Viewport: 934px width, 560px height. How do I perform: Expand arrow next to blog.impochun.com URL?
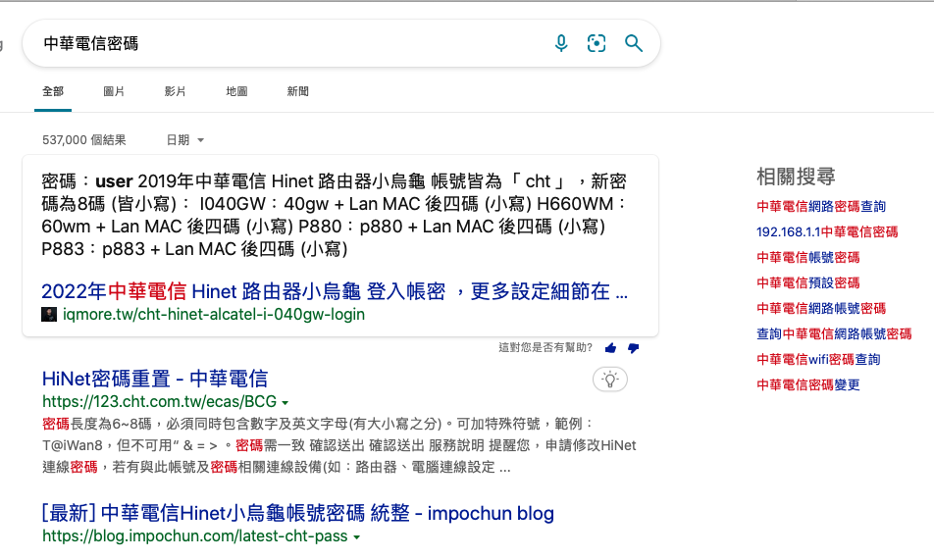pos(356,537)
